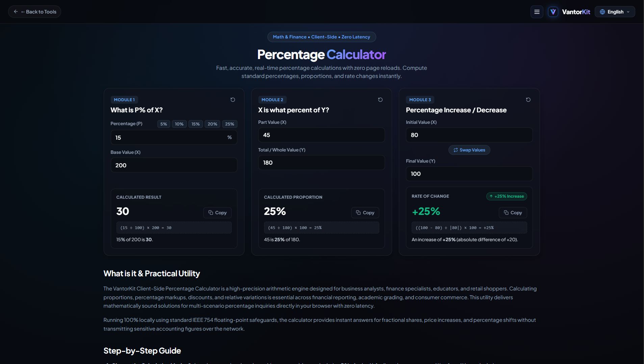644x364 pixels.
Task: Click the Percentage Calculator title
Action: pyautogui.click(x=321, y=54)
